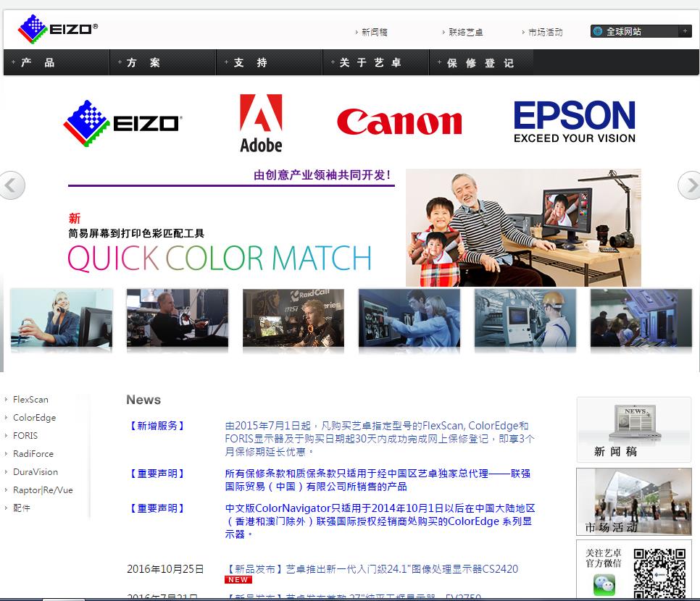Image resolution: width=700 pixels, height=601 pixels.
Task: Open the 方案 menu
Action: tap(163, 62)
